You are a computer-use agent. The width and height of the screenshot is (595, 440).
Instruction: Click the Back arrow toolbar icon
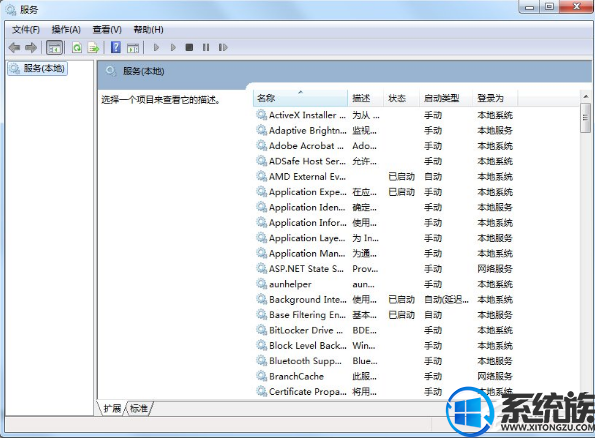coord(14,47)
